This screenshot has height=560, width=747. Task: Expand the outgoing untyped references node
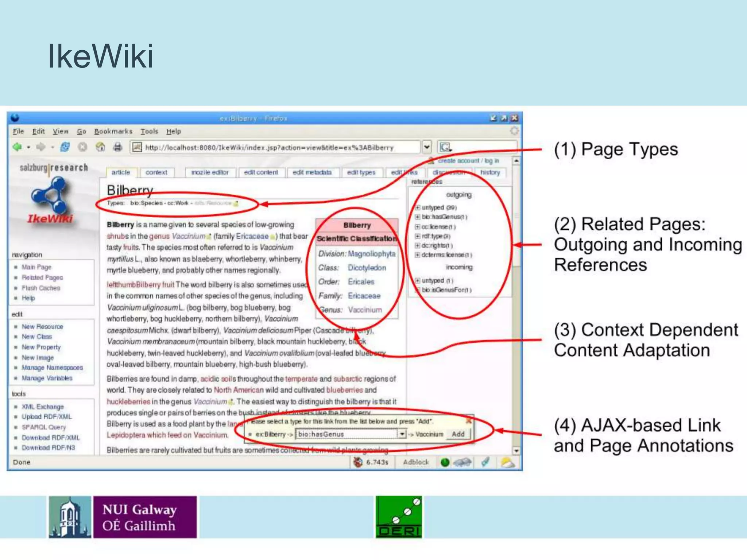tap(417, 207)
